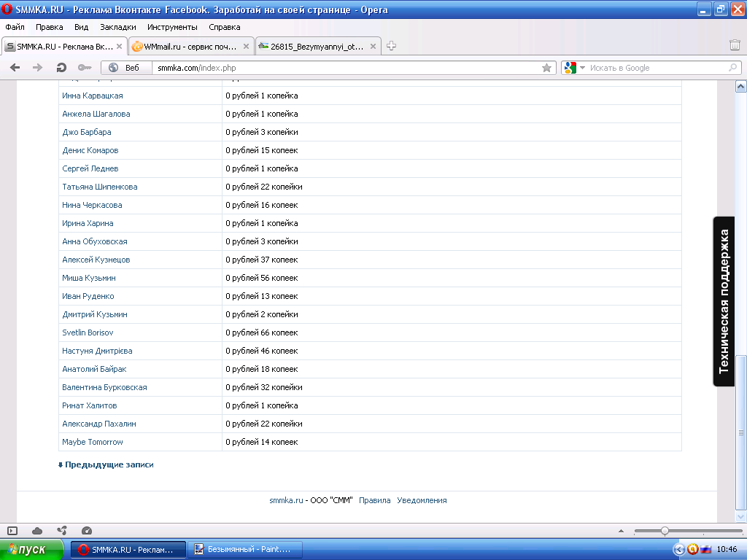This screenshot has width=747, height=560.
Task: Click the page scrollbar up arrow
Action: point(740,86)
